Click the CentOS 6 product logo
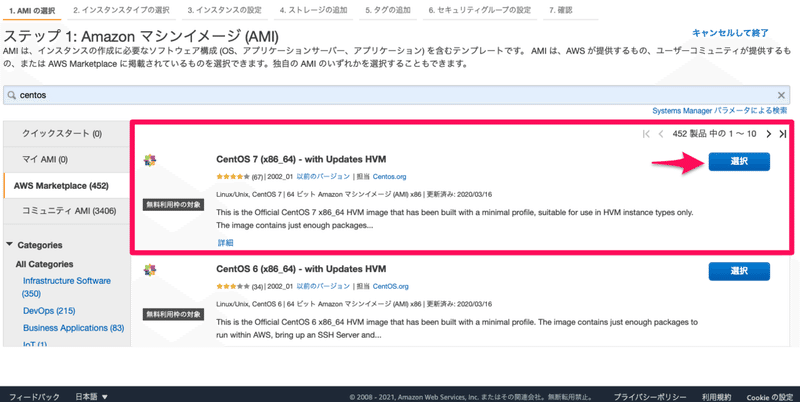Screen dimensions: 800x402 coord(149,270)
